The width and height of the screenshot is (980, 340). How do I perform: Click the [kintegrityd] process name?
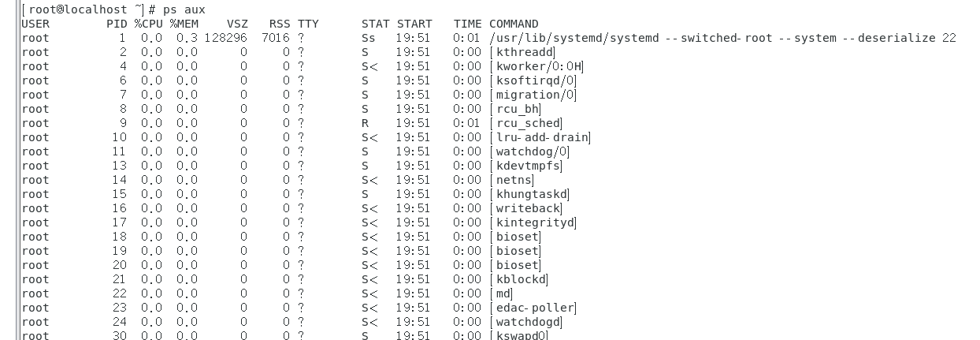click(533, 222)
